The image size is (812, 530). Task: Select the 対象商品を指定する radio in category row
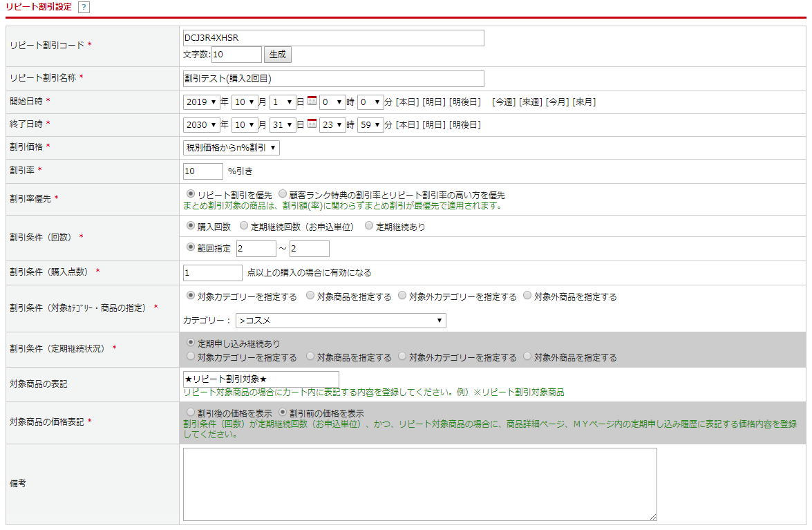pyautogui.click(x=310, y=296)
